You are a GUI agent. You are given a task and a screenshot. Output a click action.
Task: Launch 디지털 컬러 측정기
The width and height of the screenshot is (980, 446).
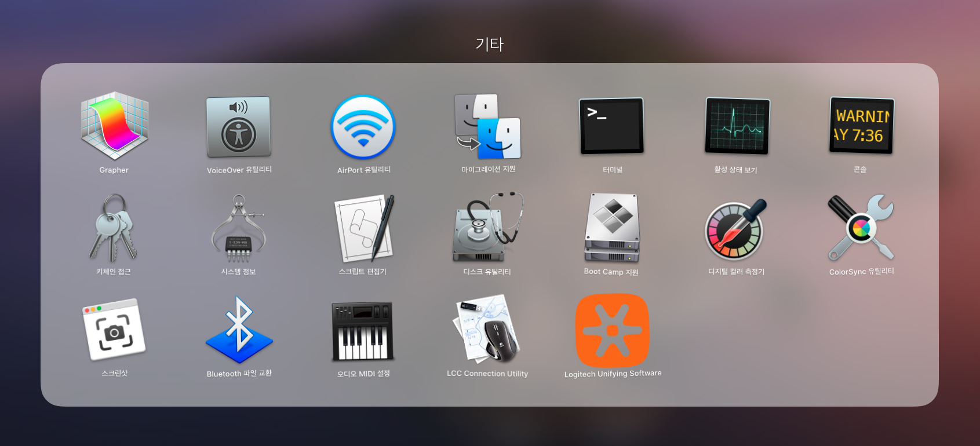(x=736, y=229)
